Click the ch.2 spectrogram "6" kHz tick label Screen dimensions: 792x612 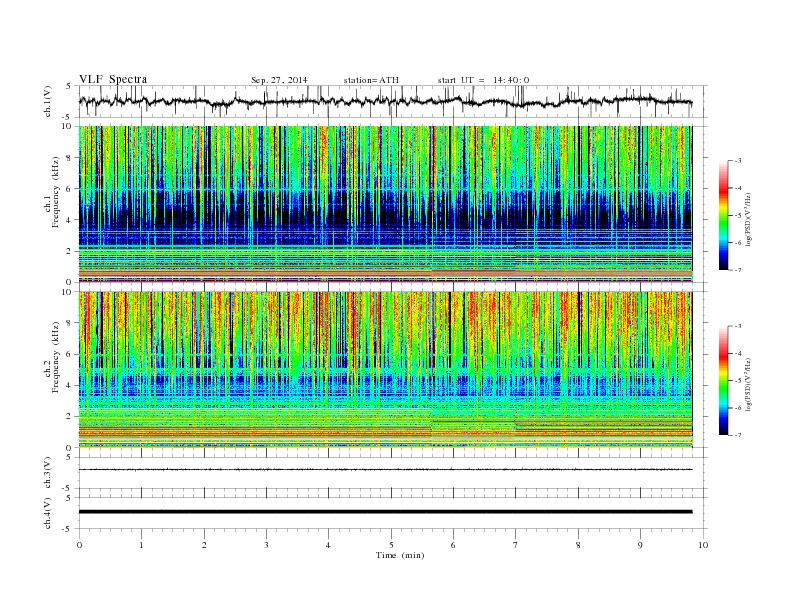click(x=70, y=354)
